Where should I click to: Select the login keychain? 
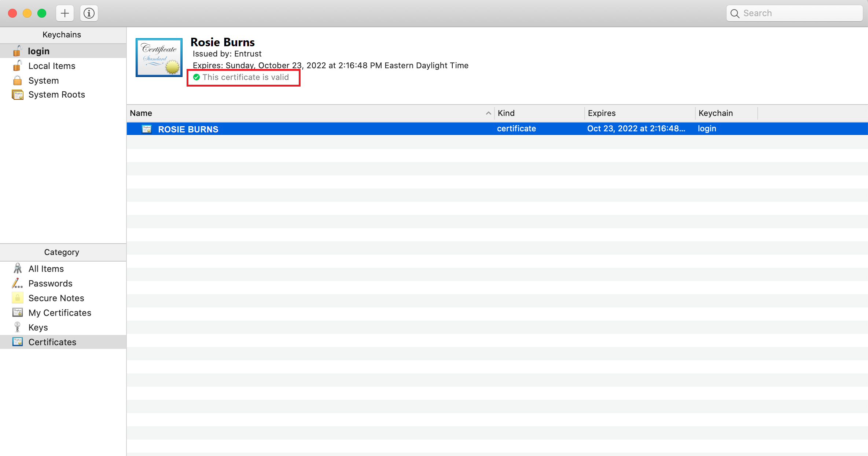click(x=38, y=51)
